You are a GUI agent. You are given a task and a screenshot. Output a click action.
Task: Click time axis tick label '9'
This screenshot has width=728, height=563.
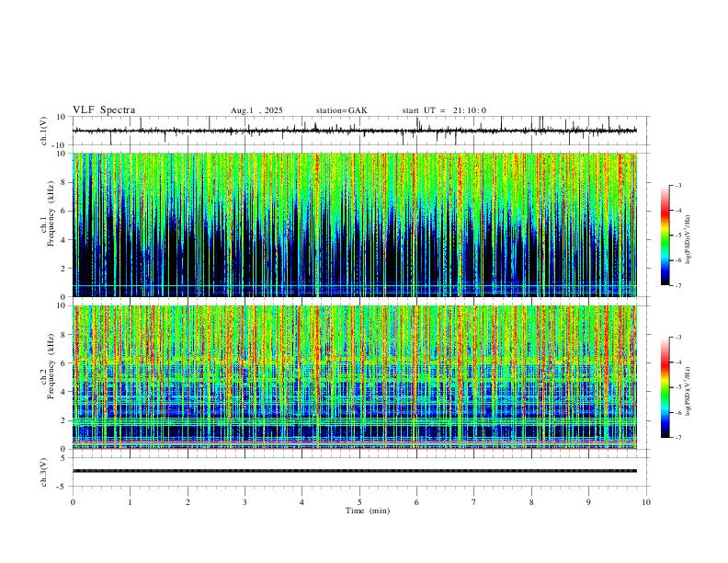588,502
